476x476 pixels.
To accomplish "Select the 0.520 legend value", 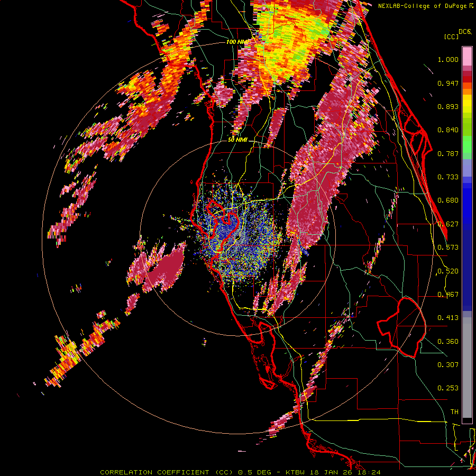I will [448, 271].
